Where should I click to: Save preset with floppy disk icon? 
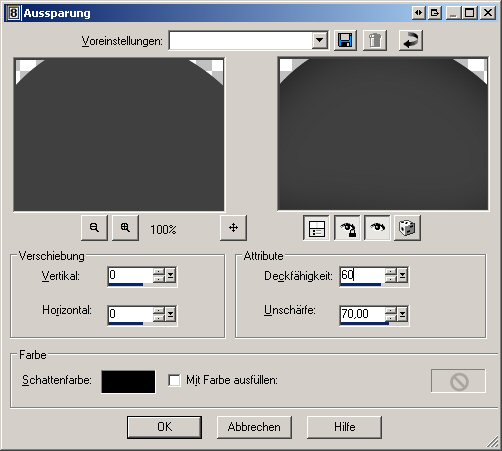tap(345, 41)
